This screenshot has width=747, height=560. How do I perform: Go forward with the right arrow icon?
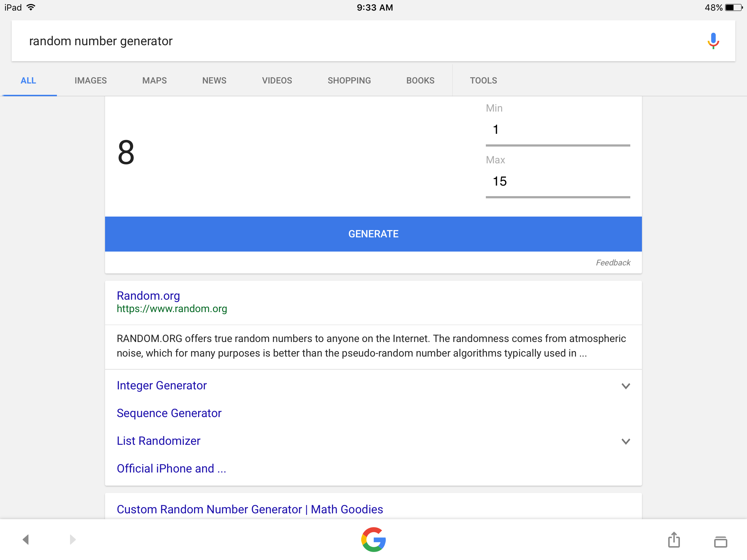click(x=73, y=540)
